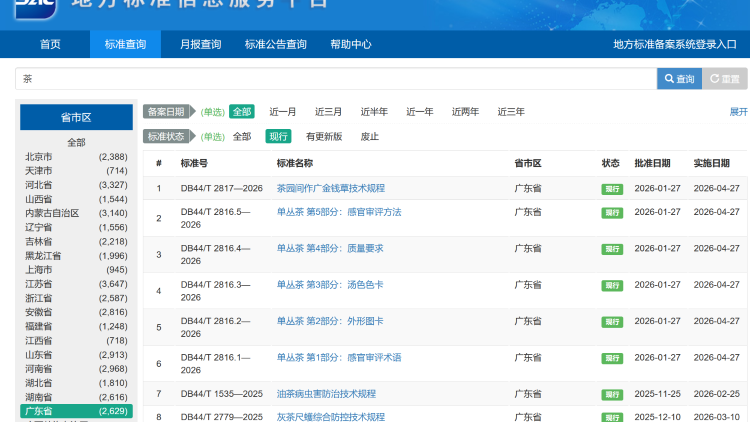Screen dimensions: 750x422
Task: Click the 重置 reset button
Action: tap(725, 79)
